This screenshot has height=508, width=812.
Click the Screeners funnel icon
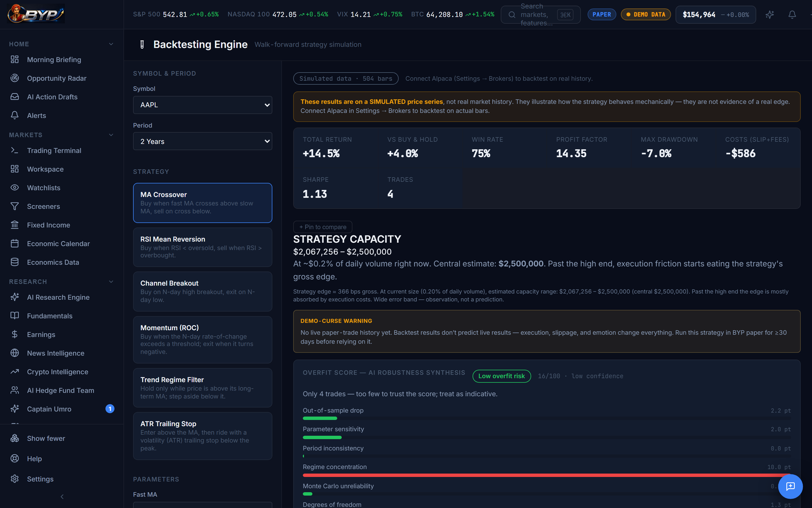pos(15,206)
